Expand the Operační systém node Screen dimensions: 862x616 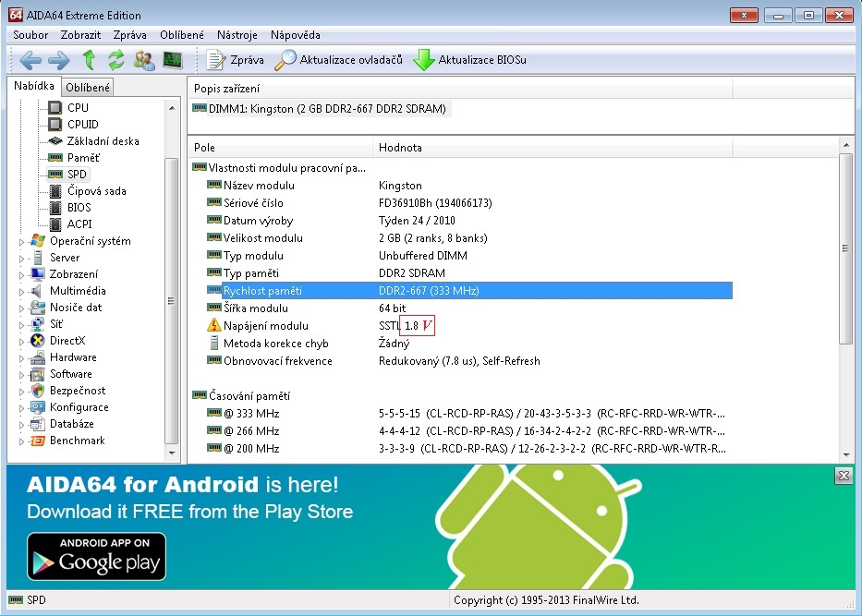click(x=21, y=242)
